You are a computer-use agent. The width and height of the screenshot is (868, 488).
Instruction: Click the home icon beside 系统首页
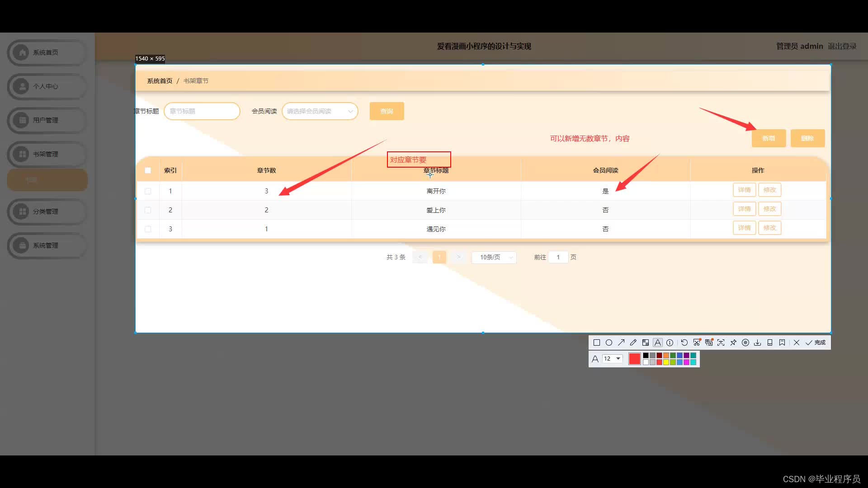(21, 52)
